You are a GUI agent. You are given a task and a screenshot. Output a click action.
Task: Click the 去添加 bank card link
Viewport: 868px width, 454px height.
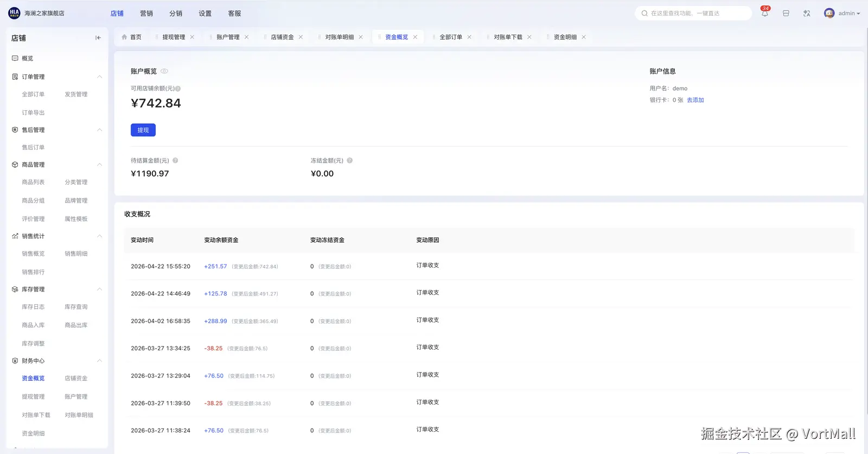(695, 100)
